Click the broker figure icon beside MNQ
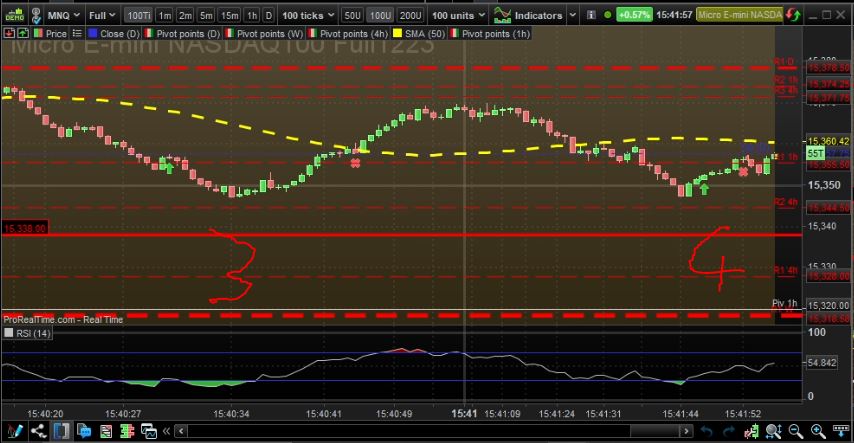854x443 pixels. [36, 15]
